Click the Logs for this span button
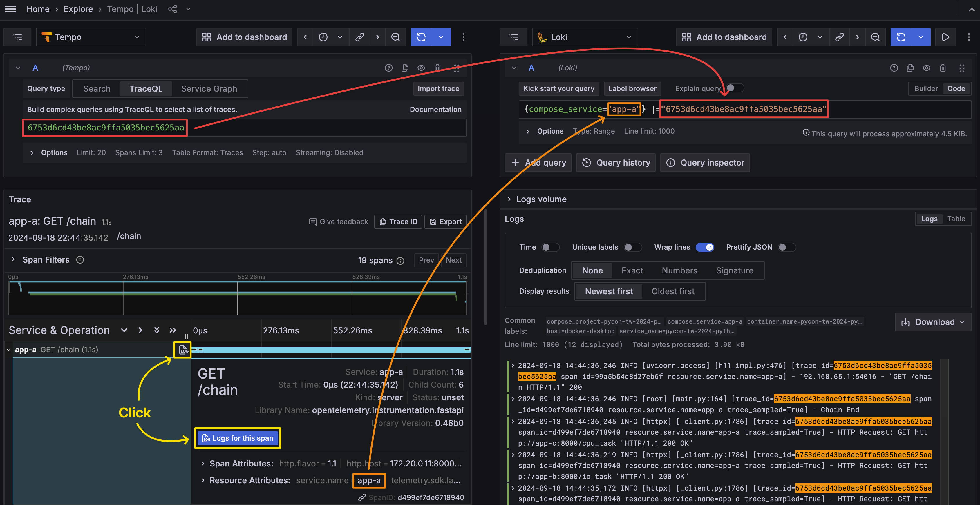The width and height of the screenshot is (980, 505). coord(238,438)
